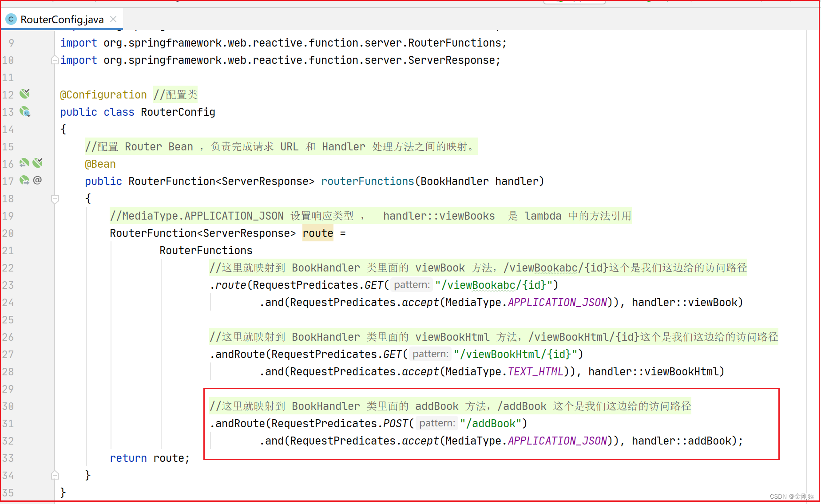821x504 pixels.
Task: Click the //配置类 comment on line 12
Action: pos(175,95)
